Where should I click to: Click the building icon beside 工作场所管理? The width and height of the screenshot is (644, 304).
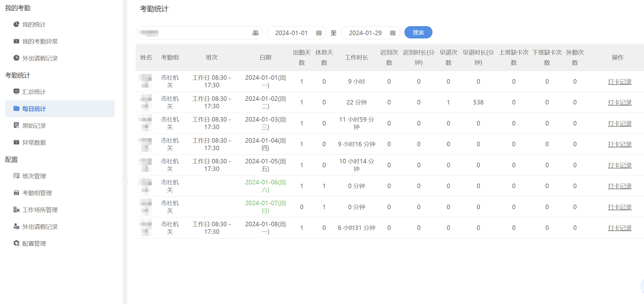pos(16,210)
